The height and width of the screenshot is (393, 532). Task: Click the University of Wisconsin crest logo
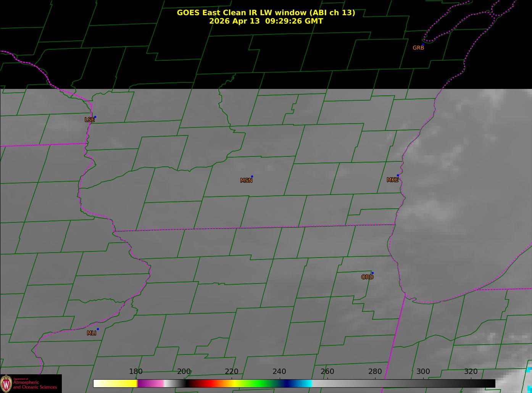6,383
